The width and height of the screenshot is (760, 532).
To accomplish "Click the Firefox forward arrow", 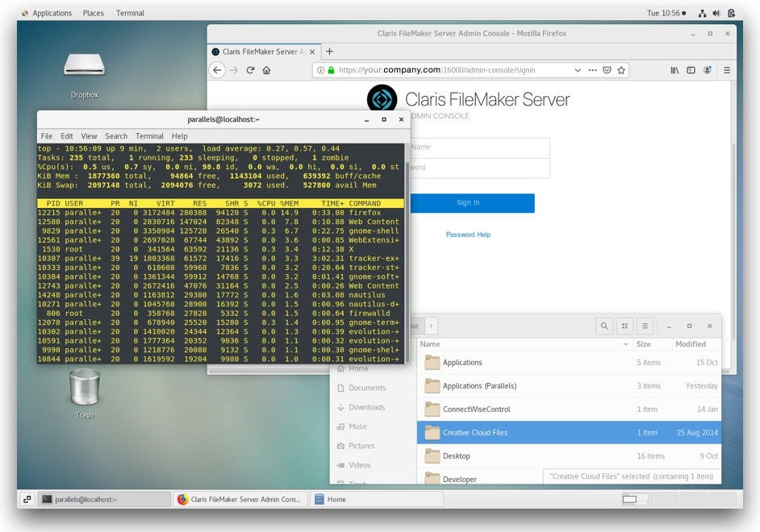I will (x=234, y=70).
